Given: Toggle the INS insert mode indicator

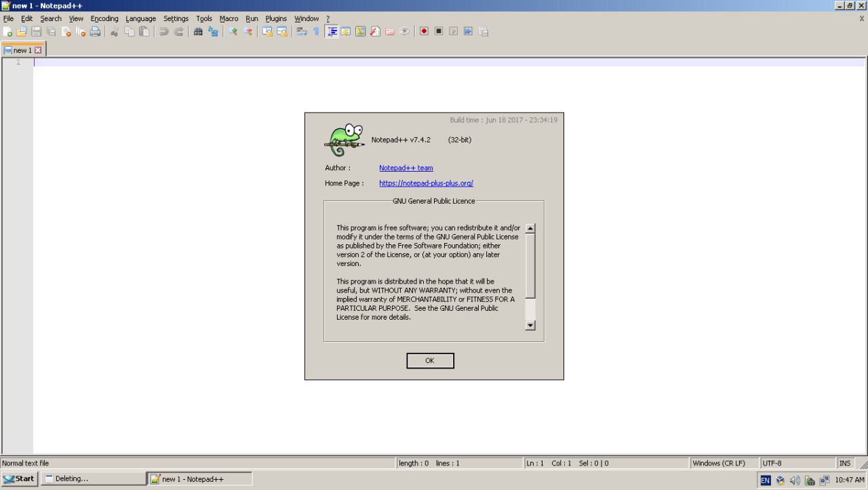Looking at the screenshot, I should pos(845,464).
